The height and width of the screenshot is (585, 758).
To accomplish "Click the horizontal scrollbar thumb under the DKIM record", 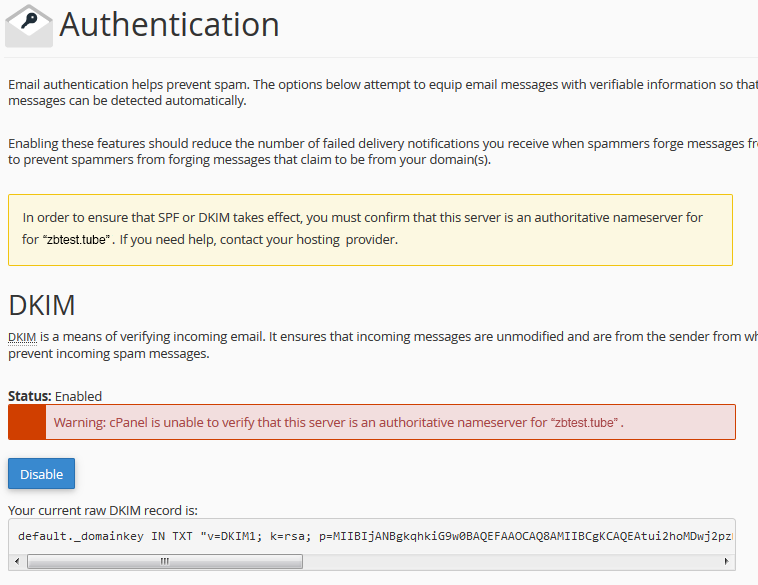I will click(x=165, y=561).
